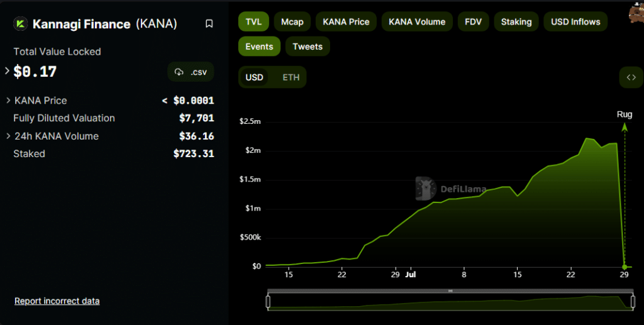The width and height of the screenshot is (644, 325).
Task: Open the embed chart code icon
Action: point(631,77)
